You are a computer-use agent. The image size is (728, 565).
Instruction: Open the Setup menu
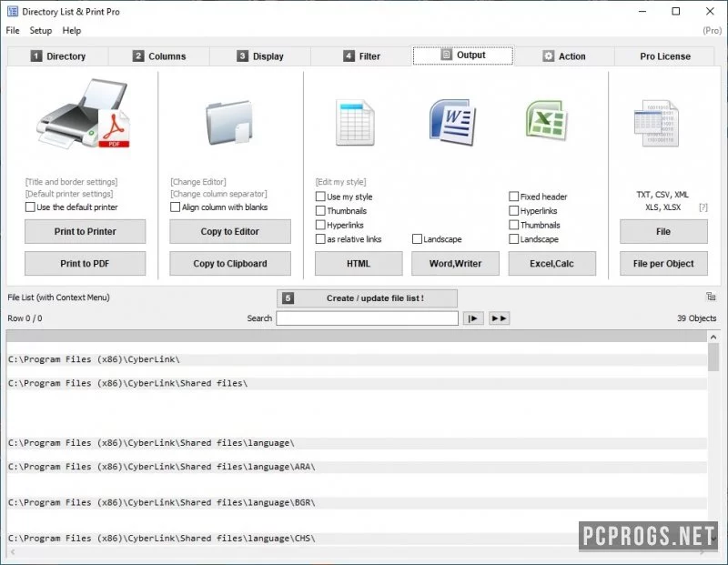41,31
